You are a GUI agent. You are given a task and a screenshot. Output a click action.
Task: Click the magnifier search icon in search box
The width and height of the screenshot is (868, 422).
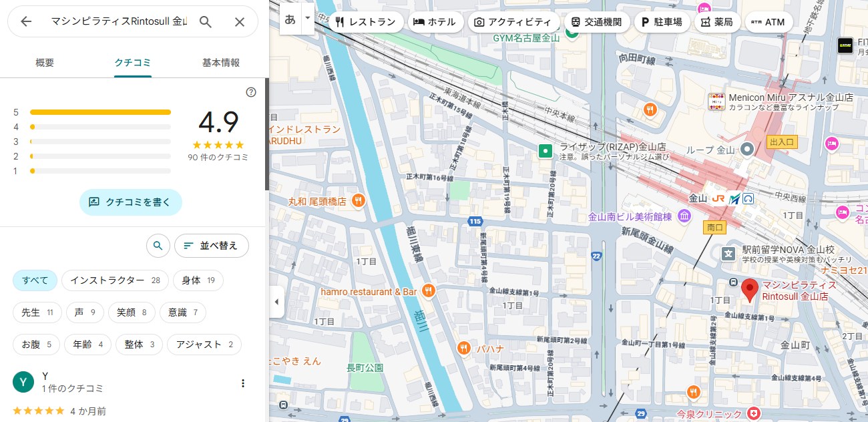click(x=206, y=22)
